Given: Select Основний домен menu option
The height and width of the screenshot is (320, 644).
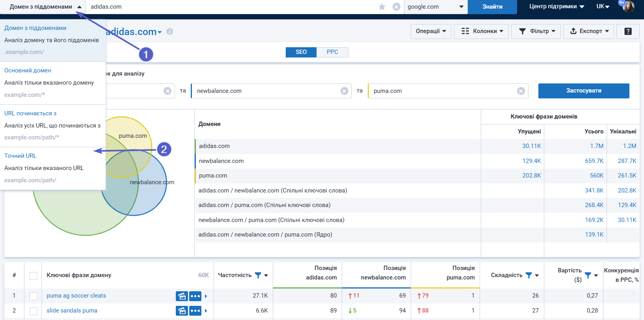Looking at the screenshot, I should point(53,83).
